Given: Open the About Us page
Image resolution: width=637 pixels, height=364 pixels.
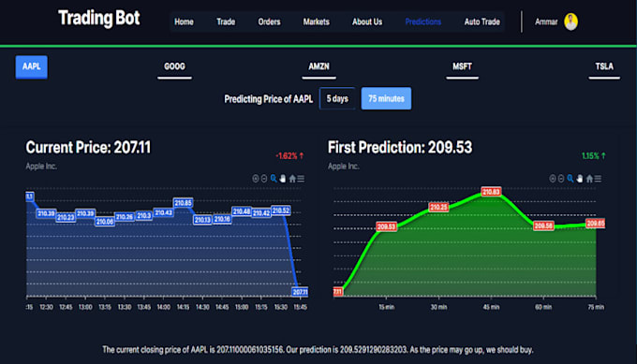Looking at the screenshot, I should coord(367,22).
